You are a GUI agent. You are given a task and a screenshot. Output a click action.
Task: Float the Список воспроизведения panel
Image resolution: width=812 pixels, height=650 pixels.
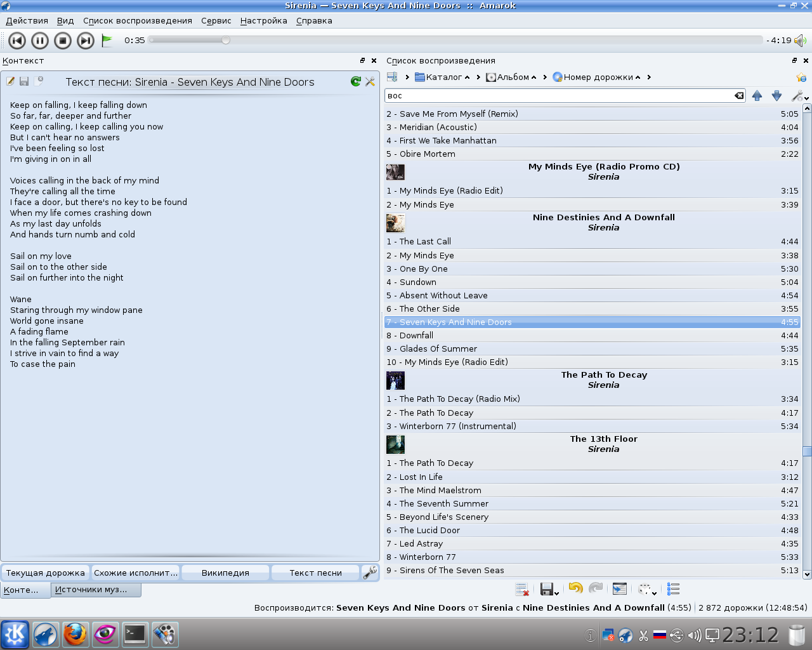click(x=794, y=61)
